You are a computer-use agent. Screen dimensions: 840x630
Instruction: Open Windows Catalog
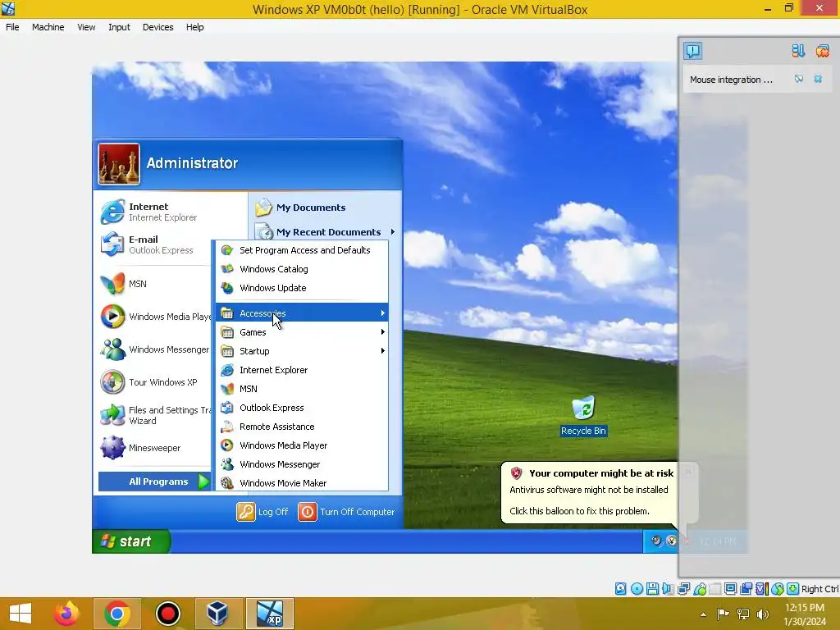click(x=302, y=269)
